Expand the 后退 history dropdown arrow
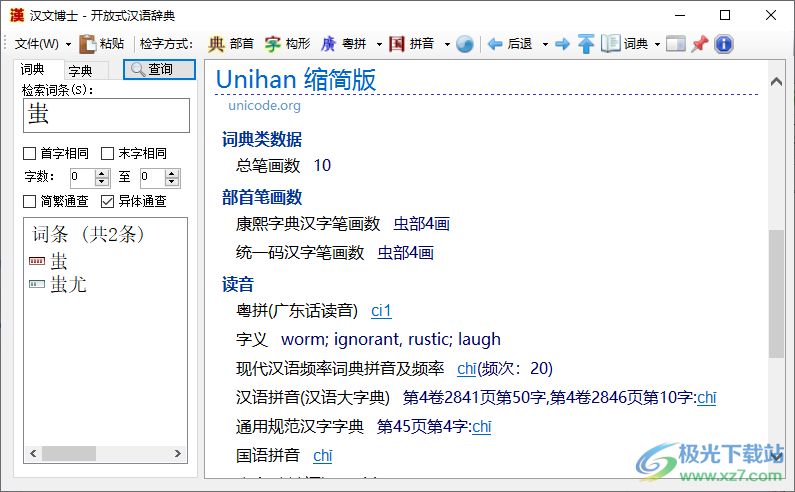795x492 pixels. [x=546, y=45]
